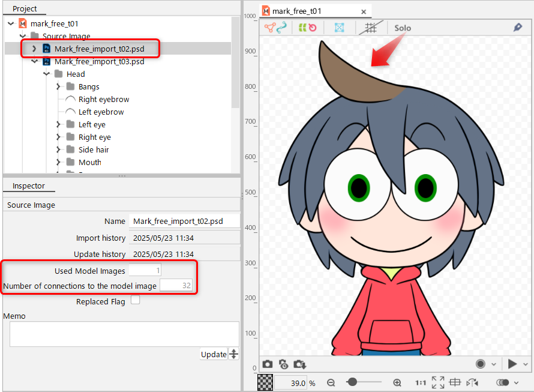Click the zoom out magnifier icon
534x392 pixels.
tap(331, 382)
